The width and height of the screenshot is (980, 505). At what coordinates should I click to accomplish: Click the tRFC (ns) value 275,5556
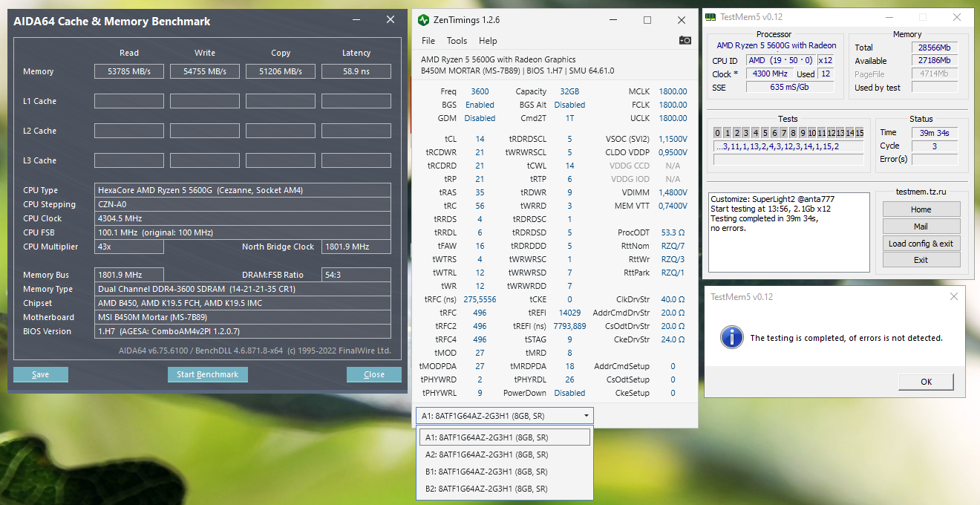tap(480, 299)
